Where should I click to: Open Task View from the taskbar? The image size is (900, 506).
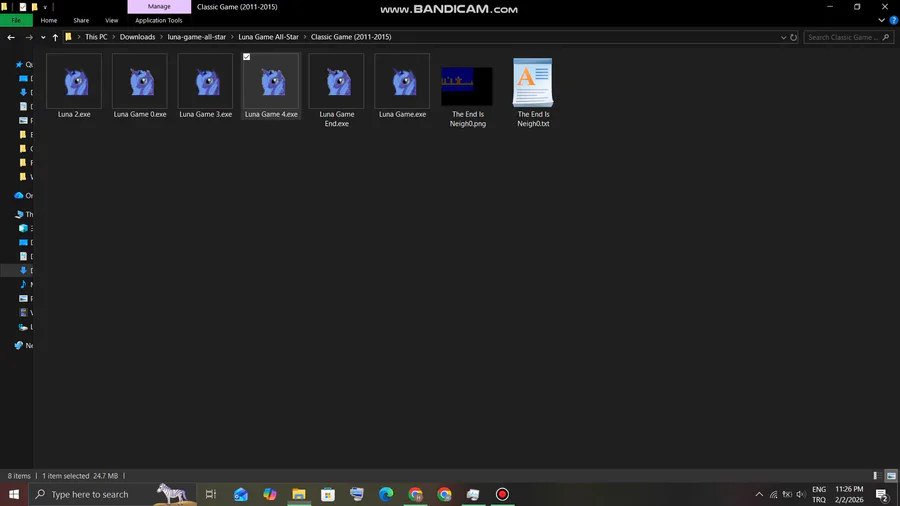coord(211,494)
